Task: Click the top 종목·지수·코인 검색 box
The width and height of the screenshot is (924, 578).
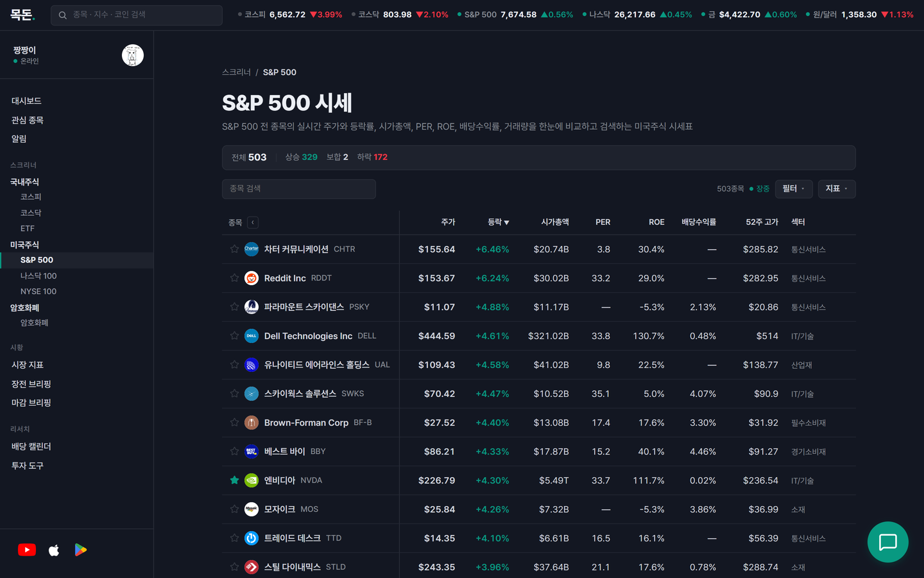Action: click(137, 15)
